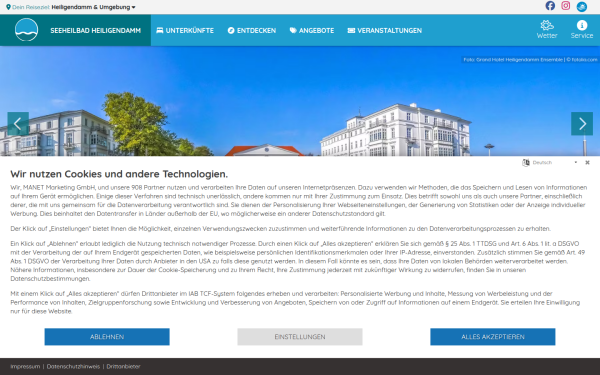600x375 pixels.
Task: Click the blue wave icon beside Instagram
Action: pos(582,7)
